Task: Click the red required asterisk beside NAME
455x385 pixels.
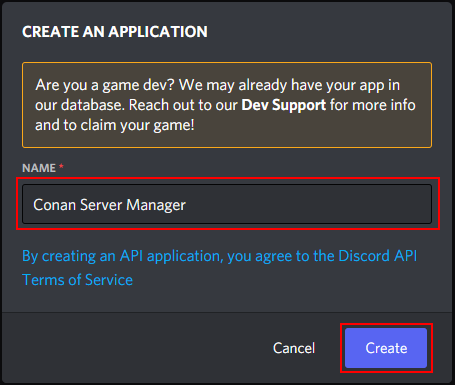Action: [61, 166]
